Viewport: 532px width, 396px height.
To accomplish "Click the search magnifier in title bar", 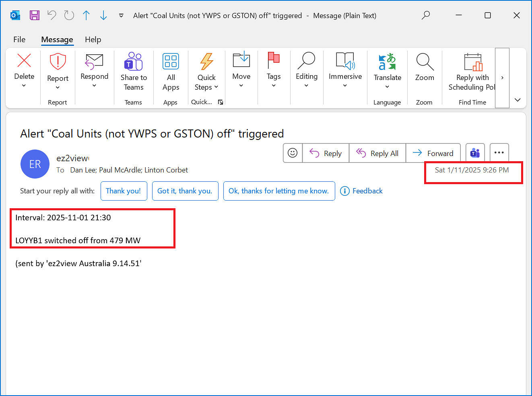I will point(425,15).
